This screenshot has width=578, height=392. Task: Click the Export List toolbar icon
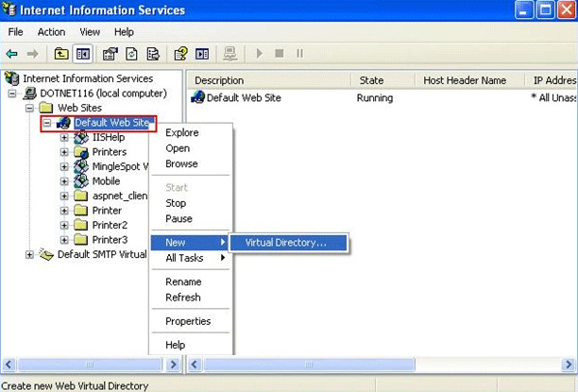click(x=153, y=54)
